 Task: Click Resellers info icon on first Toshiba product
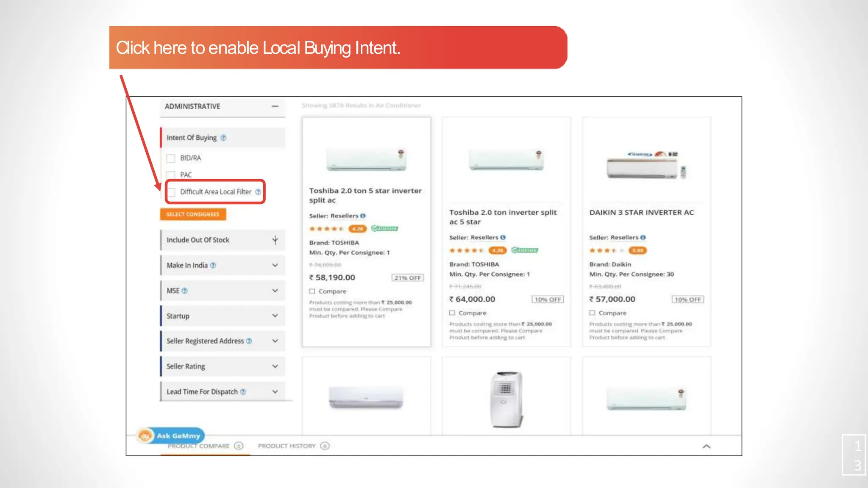click(363, 216)
